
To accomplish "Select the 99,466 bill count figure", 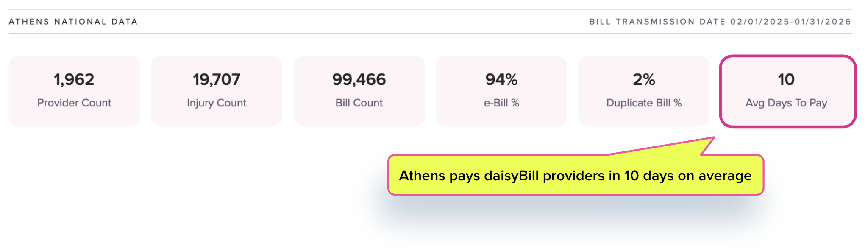I will point(359,79).
